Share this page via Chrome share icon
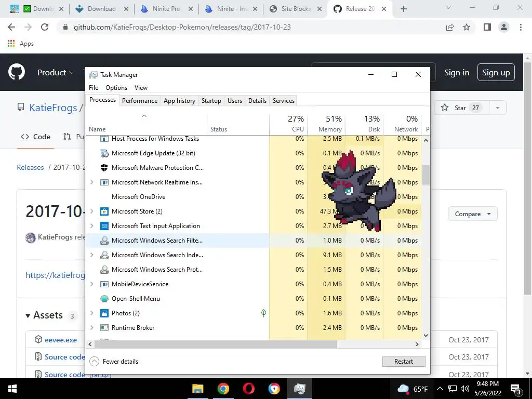The width and height of the screenshot is (532, 399). pyautogui.click(x=450, y=27)
